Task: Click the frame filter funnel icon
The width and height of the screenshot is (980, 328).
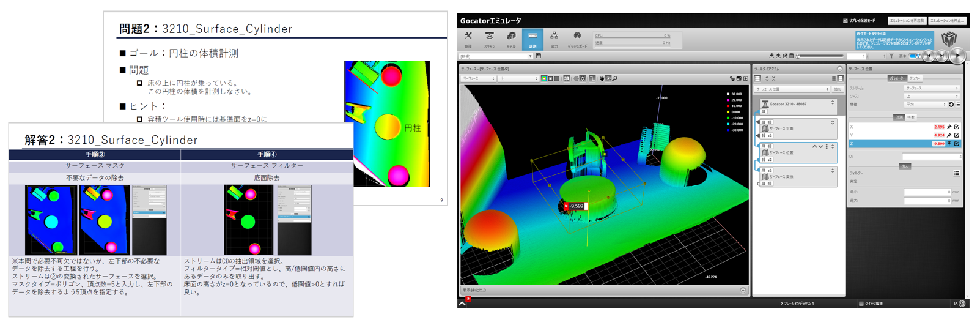Action: 891,56
